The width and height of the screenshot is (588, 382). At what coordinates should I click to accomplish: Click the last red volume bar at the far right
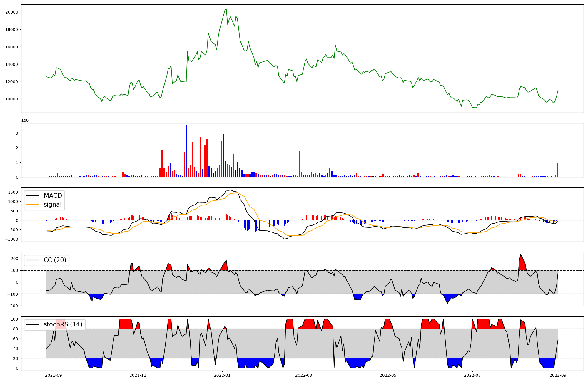coord(557,170)
